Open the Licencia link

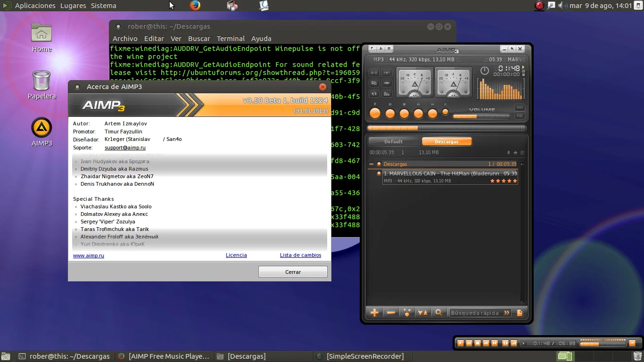[236, 255]
